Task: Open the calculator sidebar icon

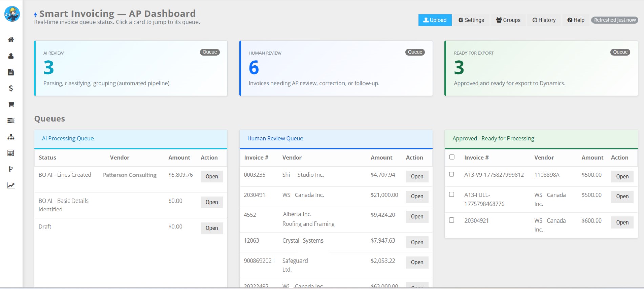Action: pos(11,153)
